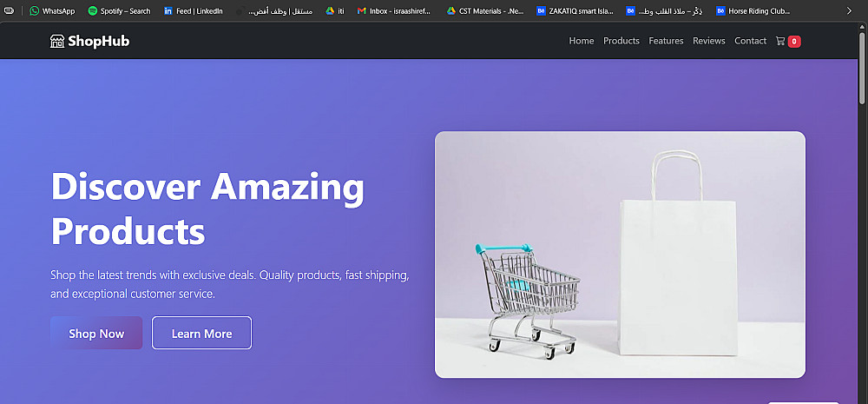The width and height of the screenshot is (868, 404).
Task: Go to Home nav link
Action: [582, 41]
